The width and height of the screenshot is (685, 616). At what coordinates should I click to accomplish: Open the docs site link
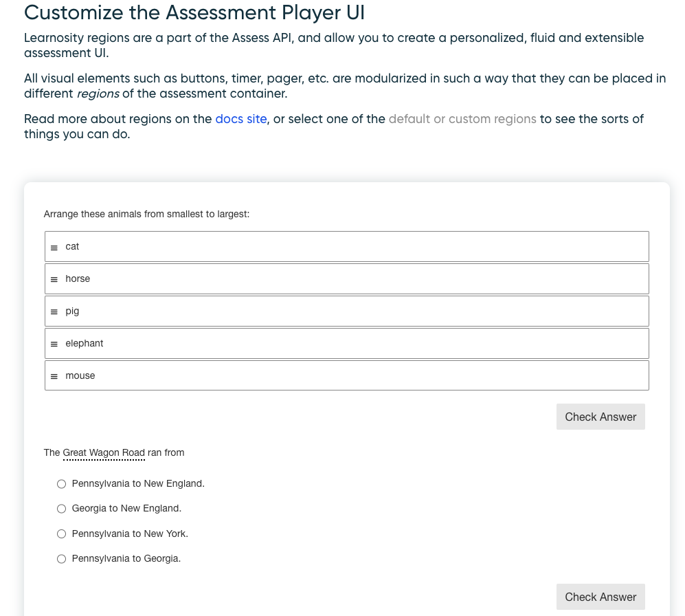point(240,118)
